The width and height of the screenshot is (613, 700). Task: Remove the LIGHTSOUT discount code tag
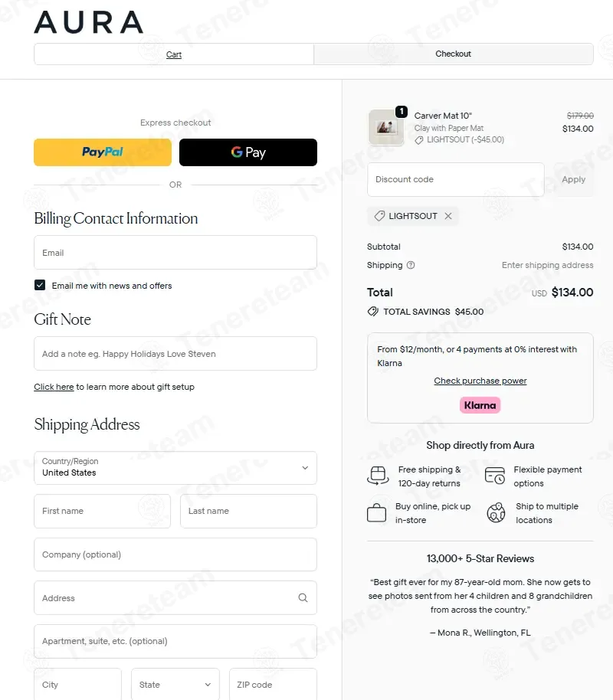pyautogui.click(x=448, y=216)
